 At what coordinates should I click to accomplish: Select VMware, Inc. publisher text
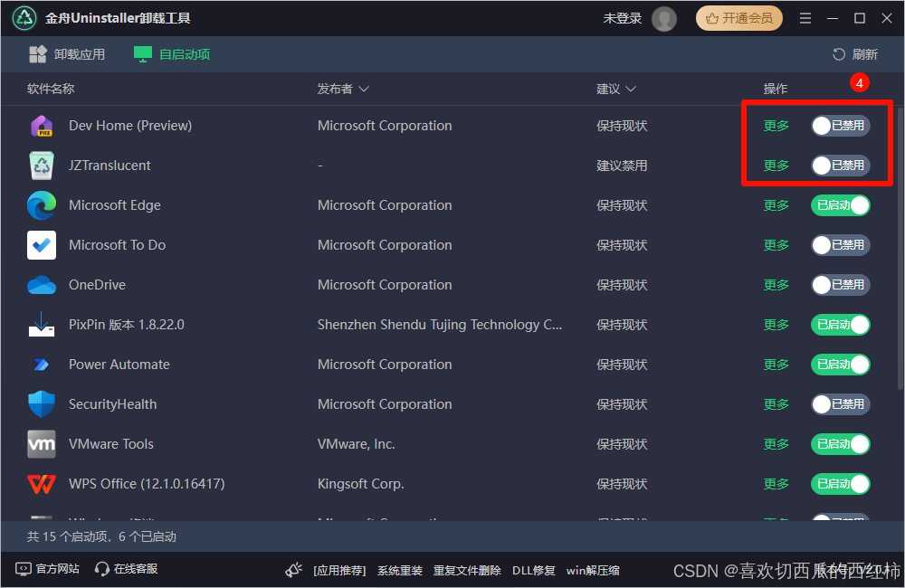(x=356, y=444)
